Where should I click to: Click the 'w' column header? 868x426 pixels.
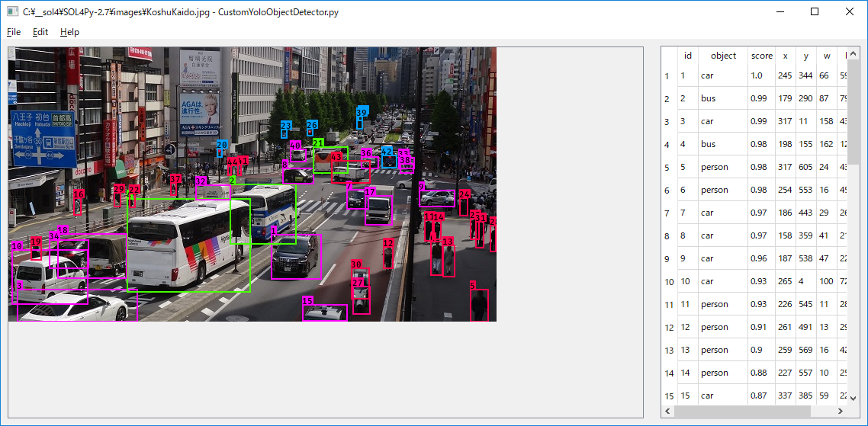click(827, 56)
